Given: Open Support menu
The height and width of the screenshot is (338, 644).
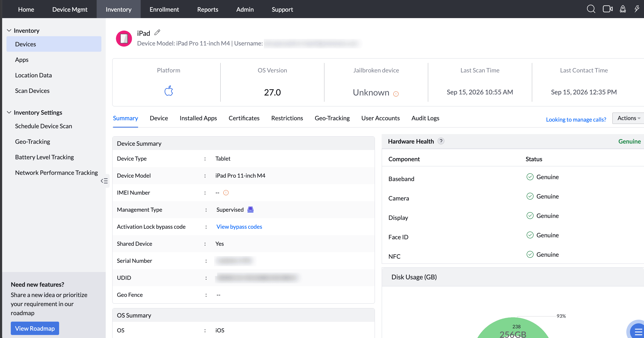Looking at the screenshot, I should [x=282, y=9].
